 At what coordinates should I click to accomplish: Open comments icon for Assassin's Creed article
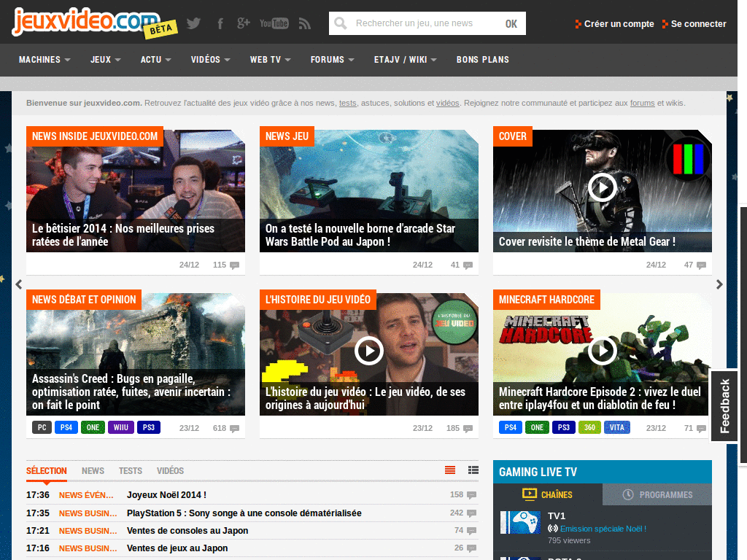pos(234,429)
